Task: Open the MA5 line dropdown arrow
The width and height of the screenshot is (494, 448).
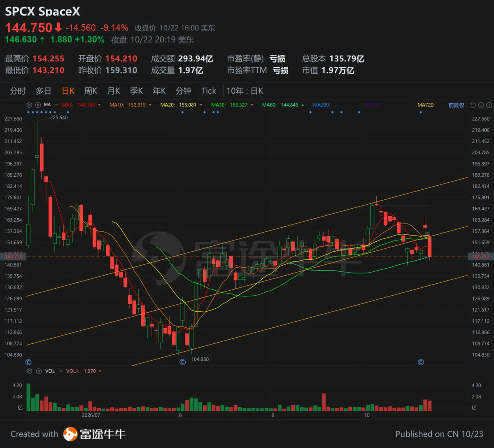Action: tap(99, 105)
